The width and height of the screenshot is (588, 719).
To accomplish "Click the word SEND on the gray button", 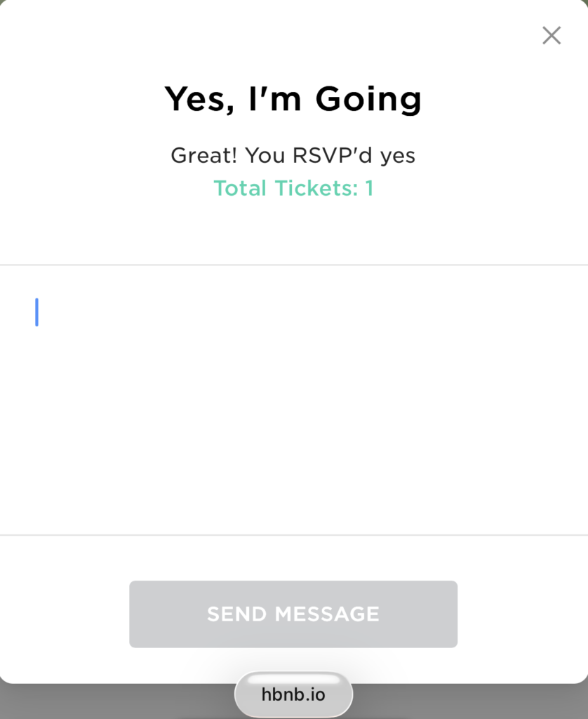I will pos(237,614).
